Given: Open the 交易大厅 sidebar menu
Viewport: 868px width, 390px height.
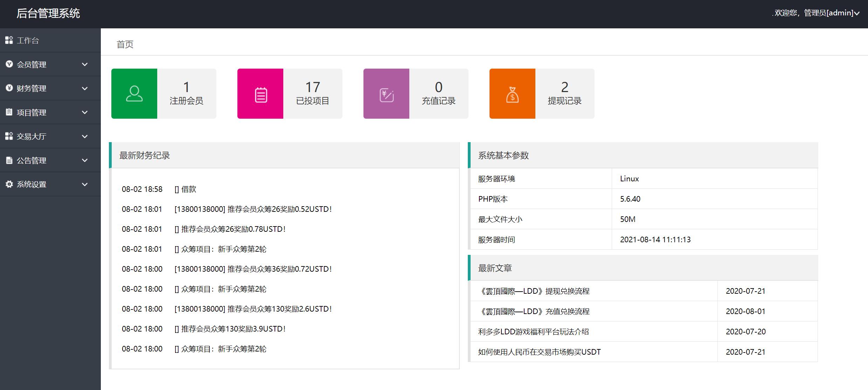Looking at the screenshot, I should [x=32, y=137].
